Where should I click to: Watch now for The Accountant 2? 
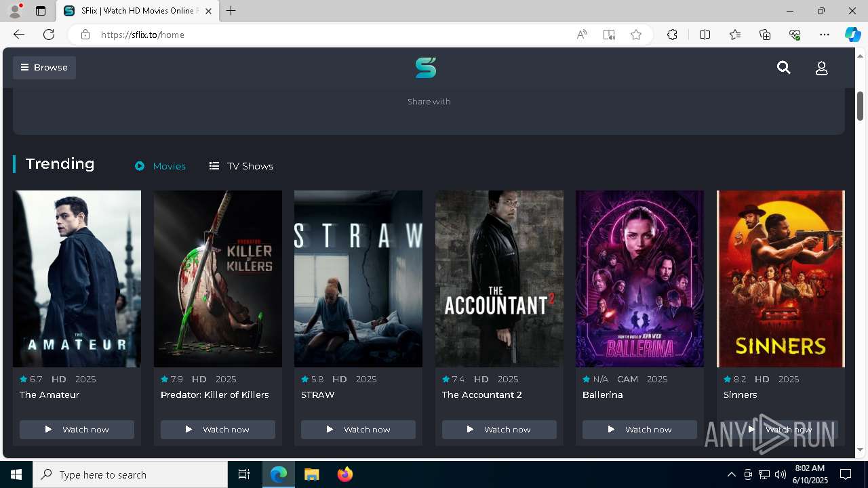click(499, 430)
